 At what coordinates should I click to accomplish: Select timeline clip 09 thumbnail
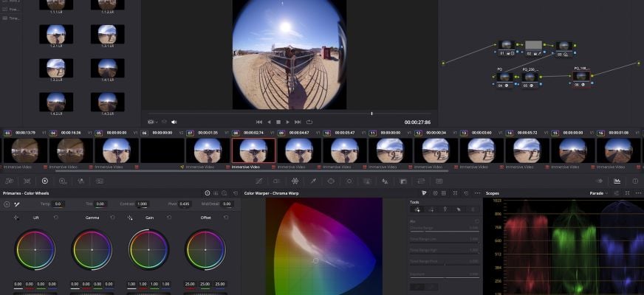click(298, 150)
